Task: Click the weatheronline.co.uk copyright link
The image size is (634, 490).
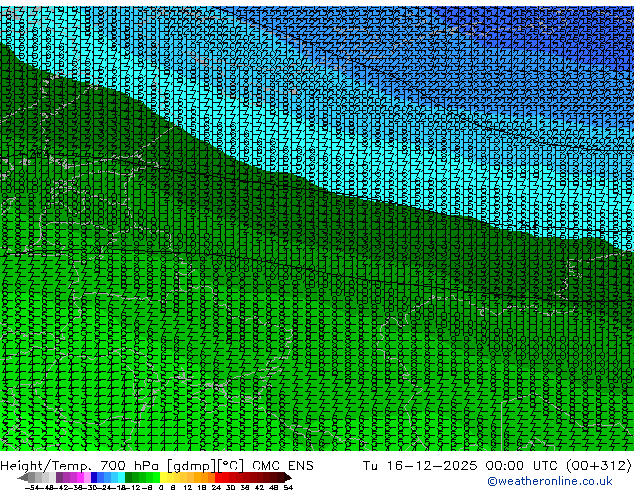Action: 550,481
